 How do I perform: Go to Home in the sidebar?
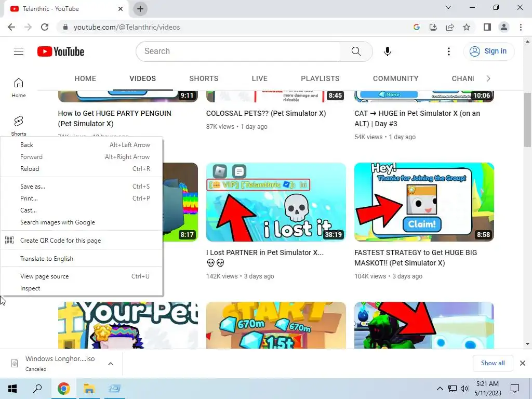tap(19, 88)
